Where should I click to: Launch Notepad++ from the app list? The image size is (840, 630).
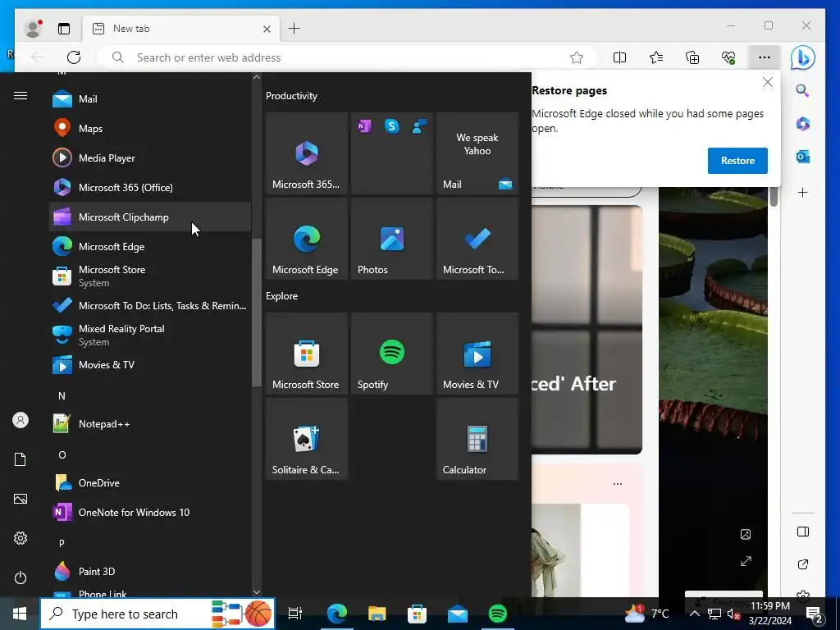(x=149, y=424)
